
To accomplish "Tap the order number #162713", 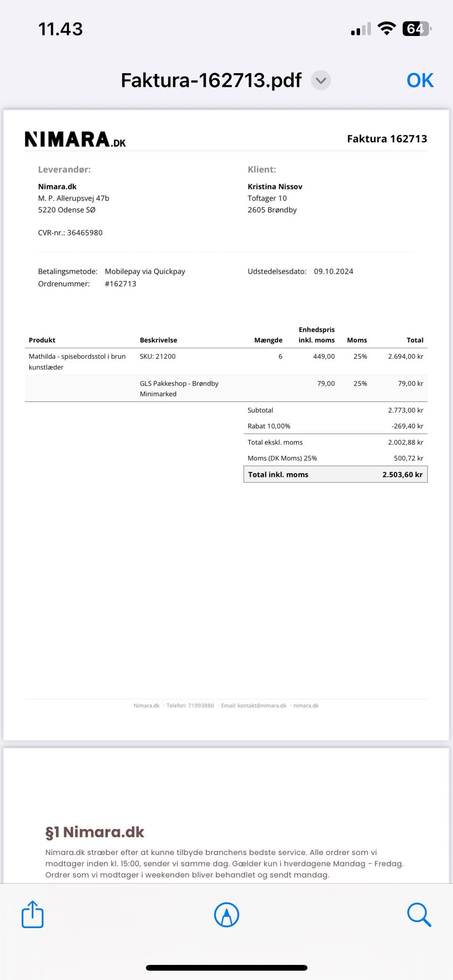I will point(120,284).
